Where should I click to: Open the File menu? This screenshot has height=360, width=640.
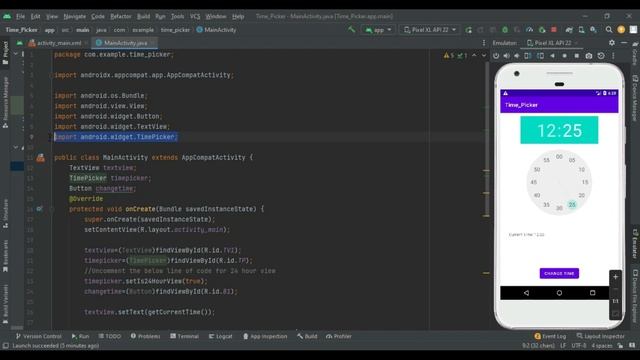tap(20, 16)
